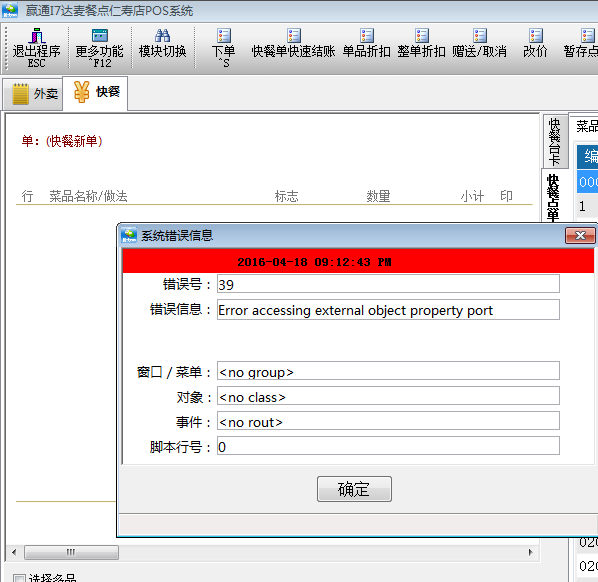Close the 系统错误信息 dialog
This screenshot has height=582, width=598.
coord(580,235)
